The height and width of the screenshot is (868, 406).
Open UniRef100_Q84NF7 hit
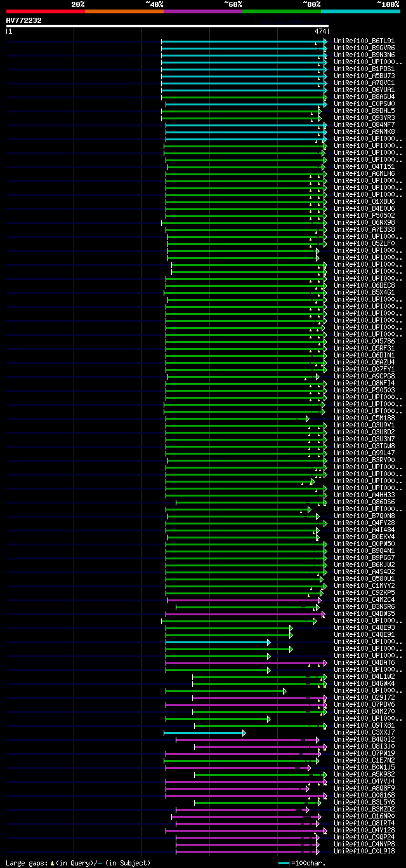click(365, 124)
